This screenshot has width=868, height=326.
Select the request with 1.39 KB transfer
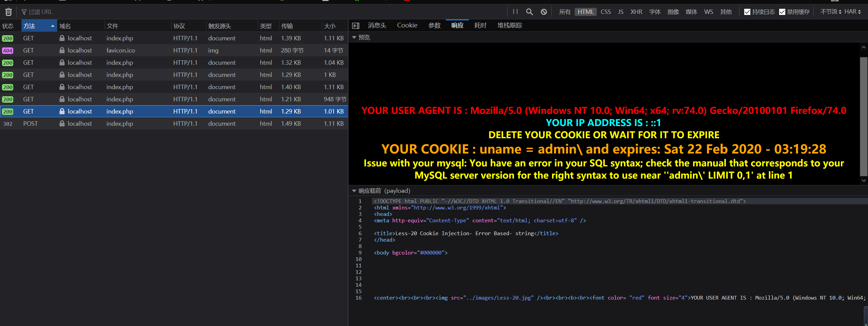pos(174,38)
